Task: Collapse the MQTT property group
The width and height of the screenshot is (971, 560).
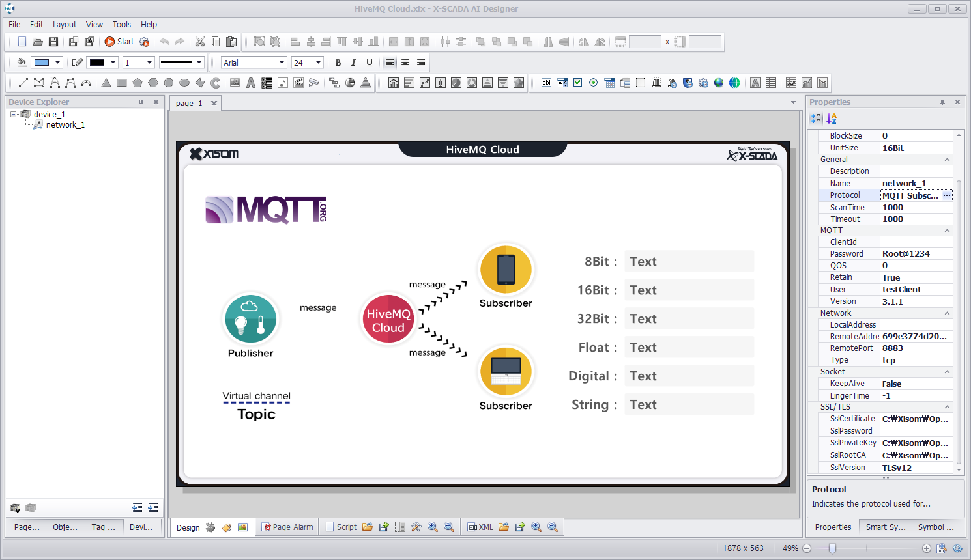Action: 947,231
